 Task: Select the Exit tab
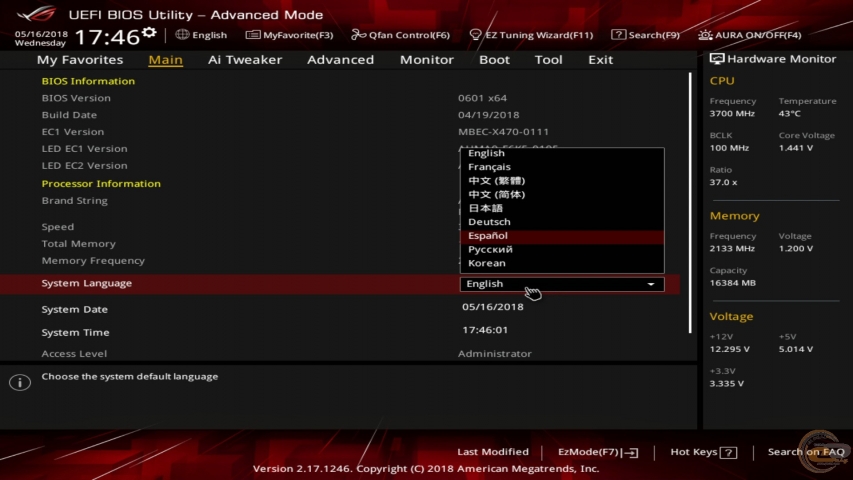tap(601, 59)
